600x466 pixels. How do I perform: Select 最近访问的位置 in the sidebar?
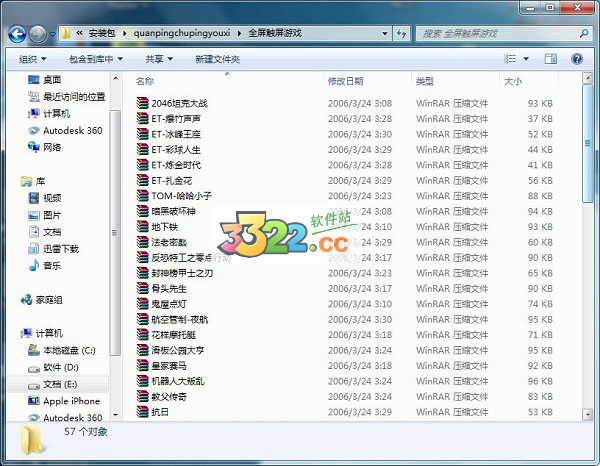67,97
